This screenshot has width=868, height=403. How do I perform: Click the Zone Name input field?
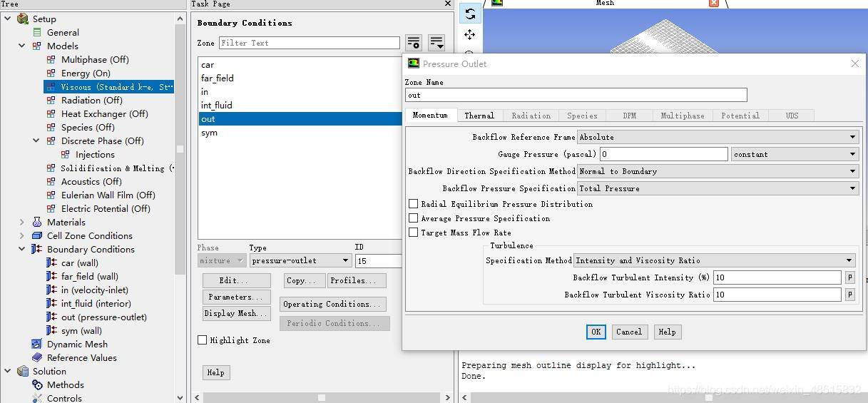pyautogui.click(x=576, y=95)
